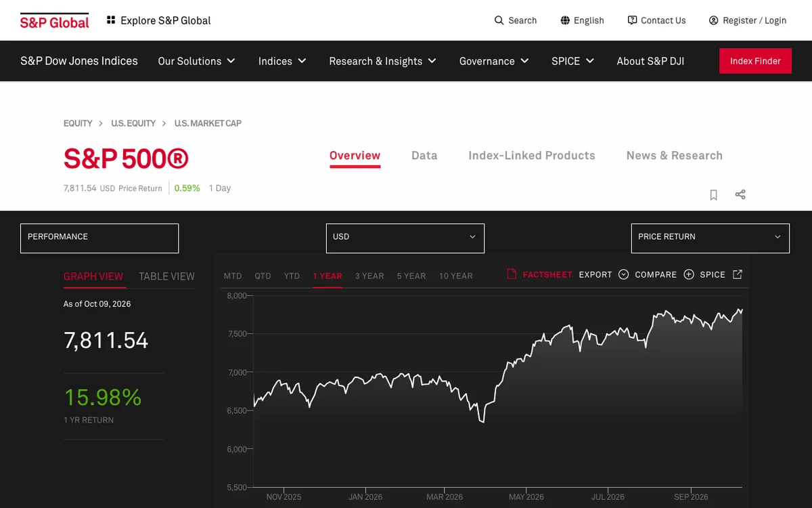Viewport: 812px width, 508px height.
Task: Click the As of Oct 09, 2026 date
Action: pyautogui.click(x=97, y=304)
